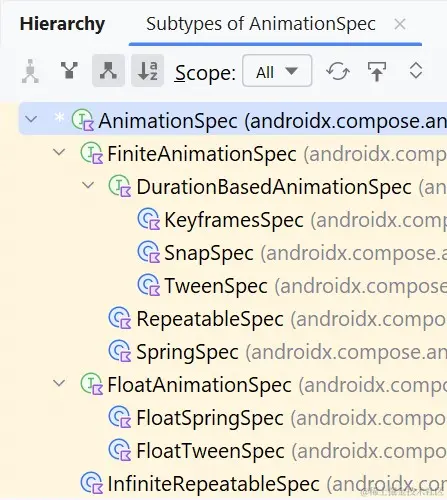The width and height of the screenshot is (447, 500).
Task: Select SpringSpec class entry
Action: point(187,352)
